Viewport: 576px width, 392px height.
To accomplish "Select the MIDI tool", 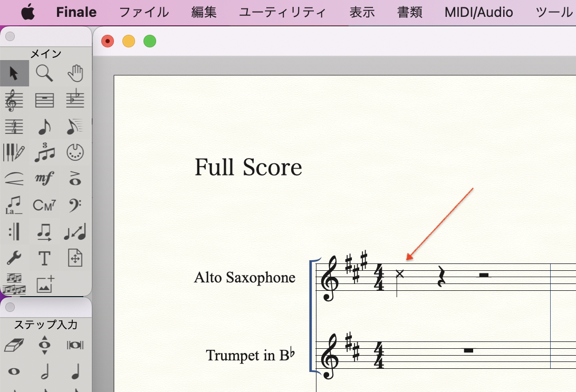I will click(75, 153).
